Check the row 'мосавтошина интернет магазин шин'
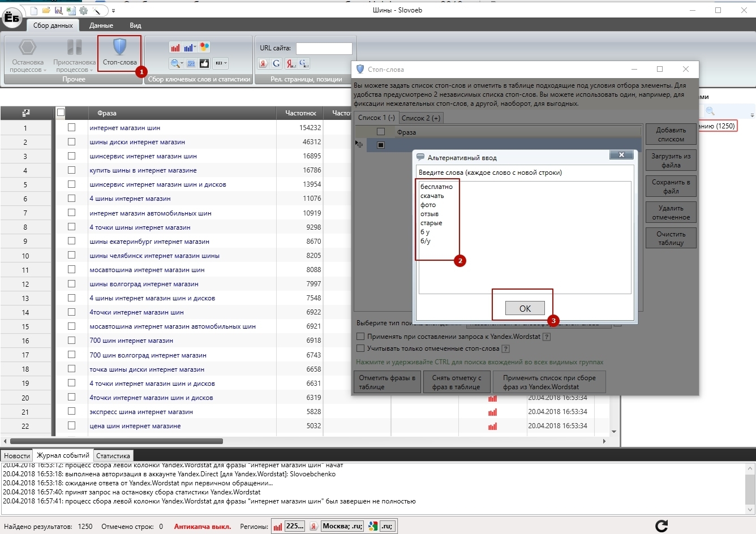756x534 pixels. (71, 269)
